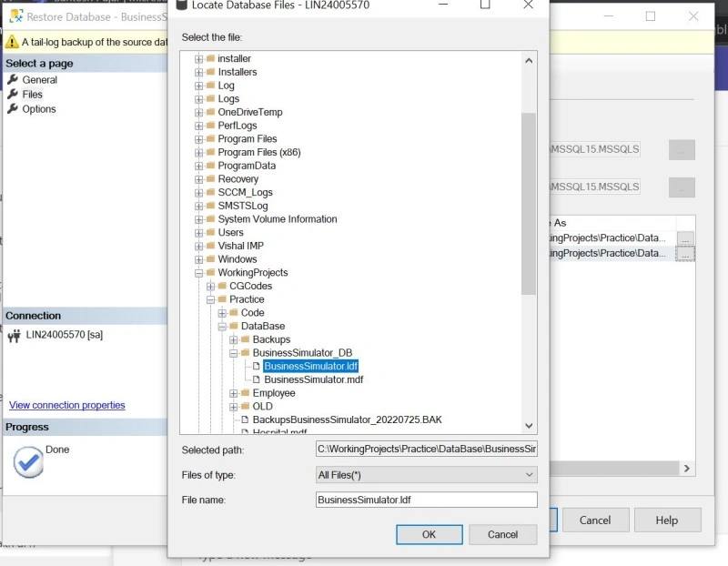The height and width of the screenshot is (566, 728).
Task: Open the General page in Restore Database
Action: [39, 80]
